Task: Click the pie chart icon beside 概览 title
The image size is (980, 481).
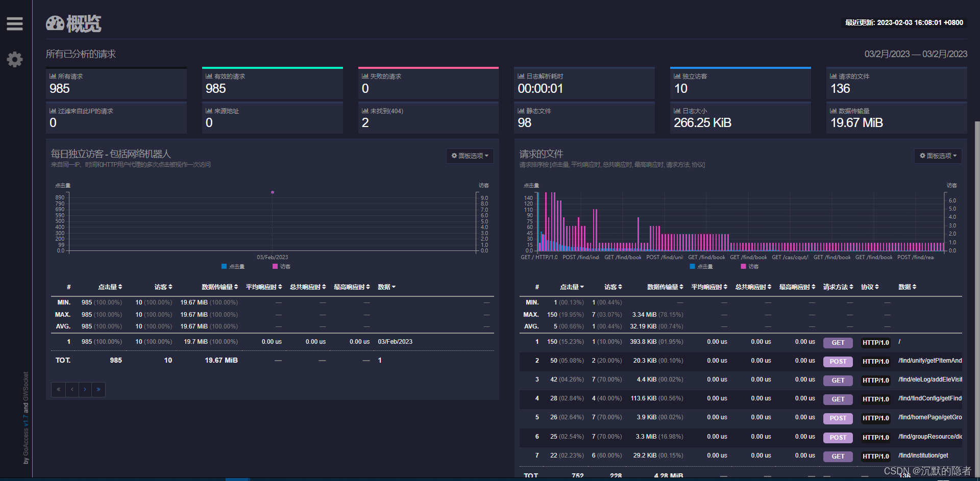Action: point(55,23)
